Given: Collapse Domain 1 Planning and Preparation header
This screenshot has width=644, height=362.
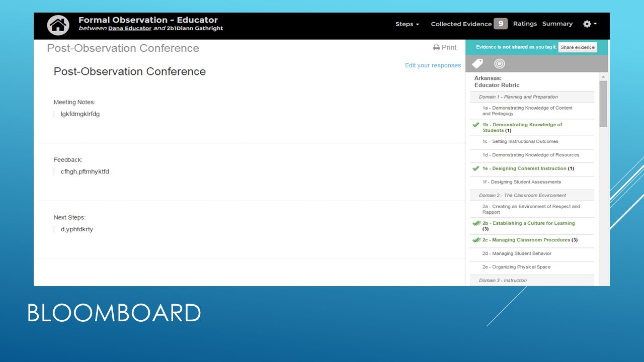Looking at the screenshot, I should (x=532, y=97).
